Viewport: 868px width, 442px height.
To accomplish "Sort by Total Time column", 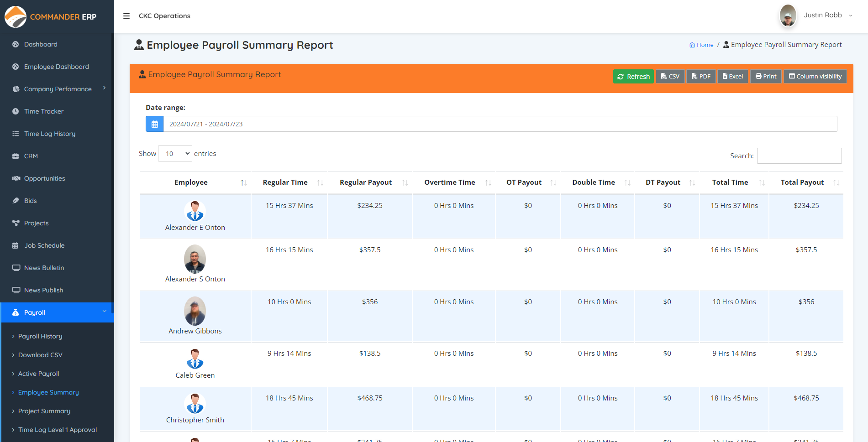I will point(734,182).
